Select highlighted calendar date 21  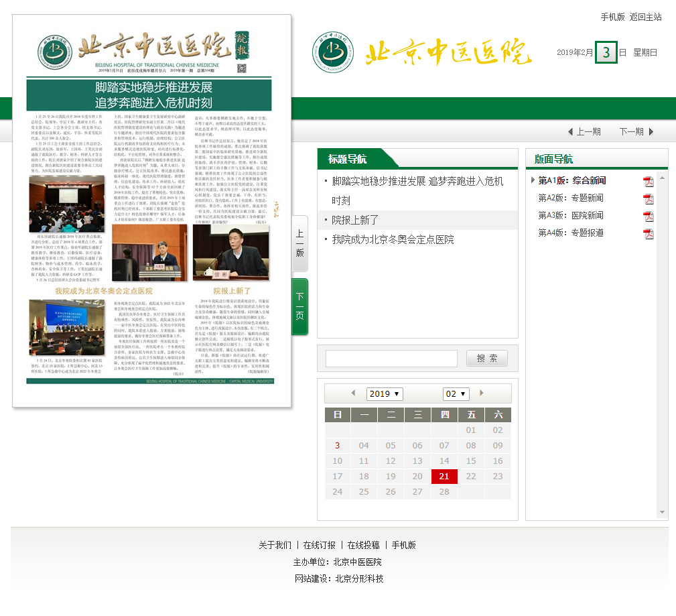point(444,476)
